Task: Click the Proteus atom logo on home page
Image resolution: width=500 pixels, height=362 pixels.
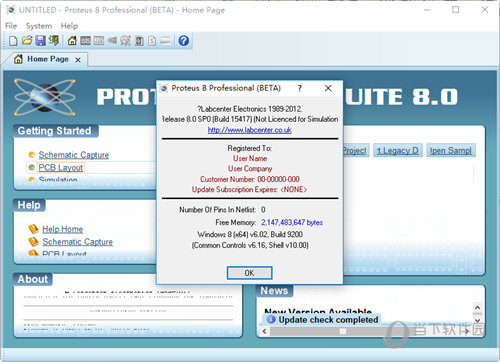Action: click(x=45, y=97)
